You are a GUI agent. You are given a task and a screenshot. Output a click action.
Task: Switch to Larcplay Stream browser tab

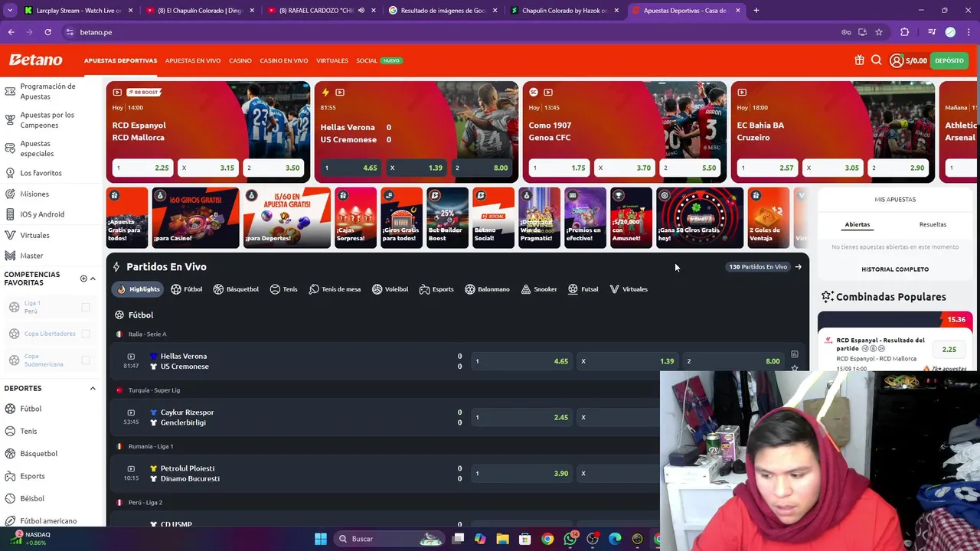pyautogui.click(x=79, y=11)
